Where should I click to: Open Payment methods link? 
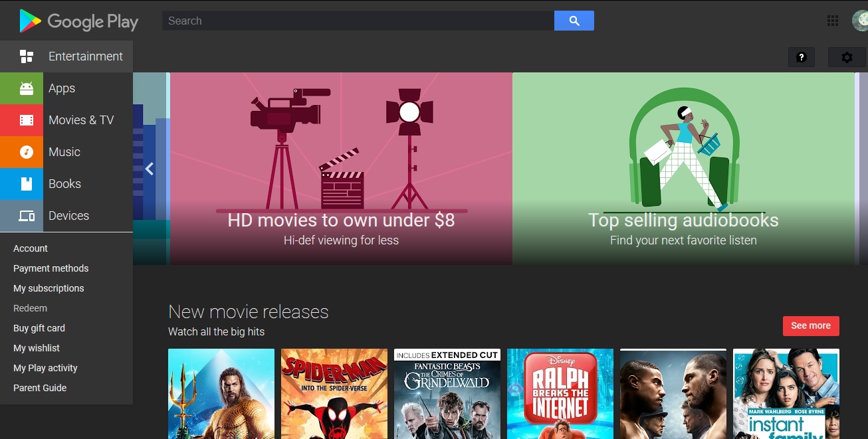[51, 268]
